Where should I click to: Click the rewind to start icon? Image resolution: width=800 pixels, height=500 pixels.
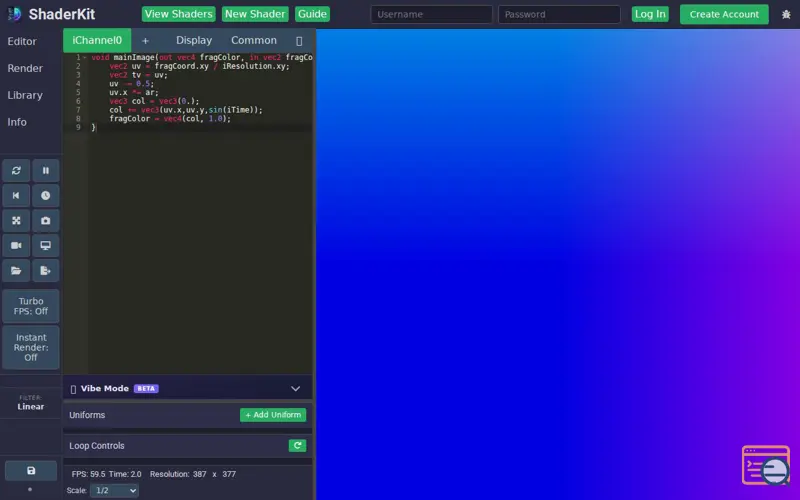pos(16,195)
